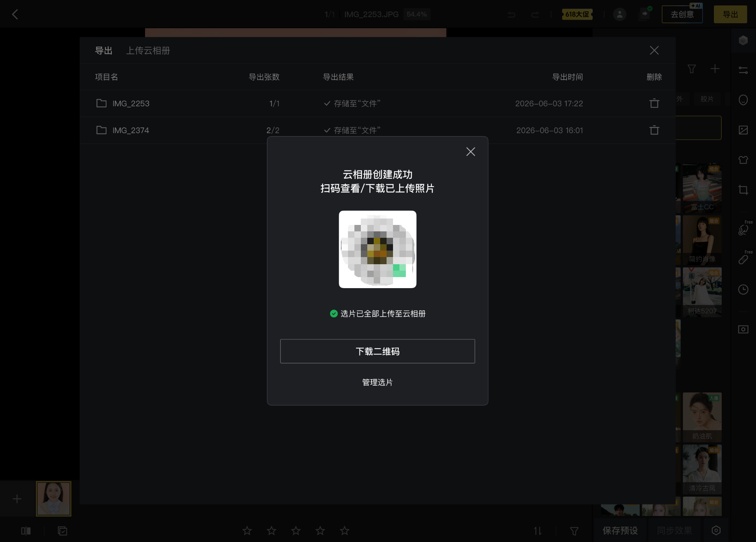
Task: Apply the 奶油肌 preset thumbnail
Action: coord(702,417)
